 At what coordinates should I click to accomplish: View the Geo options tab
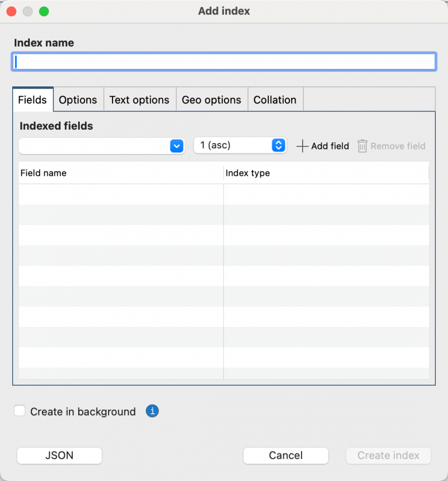tap(211, 99)
